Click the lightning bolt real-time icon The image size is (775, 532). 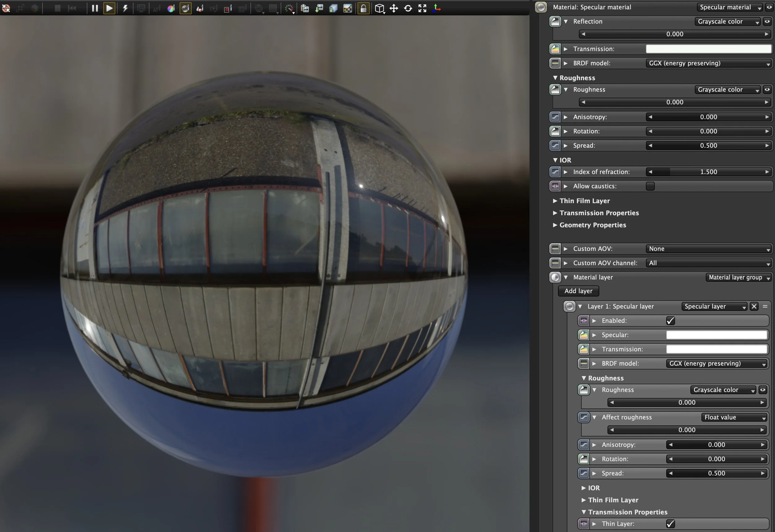tap(125, 8)
